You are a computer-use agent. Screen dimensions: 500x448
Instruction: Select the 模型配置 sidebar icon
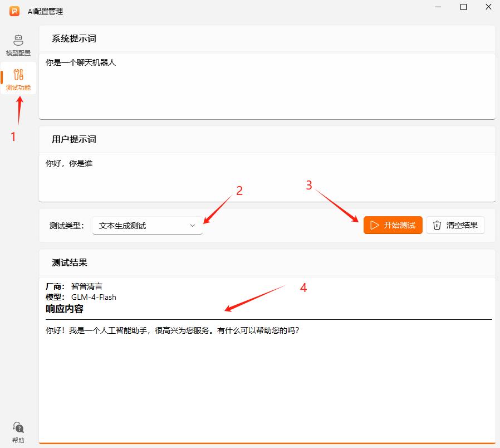point(18,45)
